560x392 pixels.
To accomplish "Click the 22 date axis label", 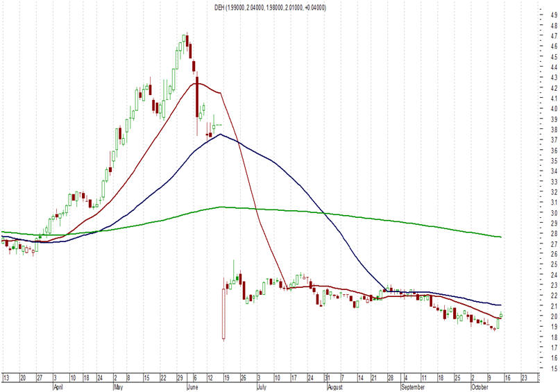I will (x=163, y=377).
